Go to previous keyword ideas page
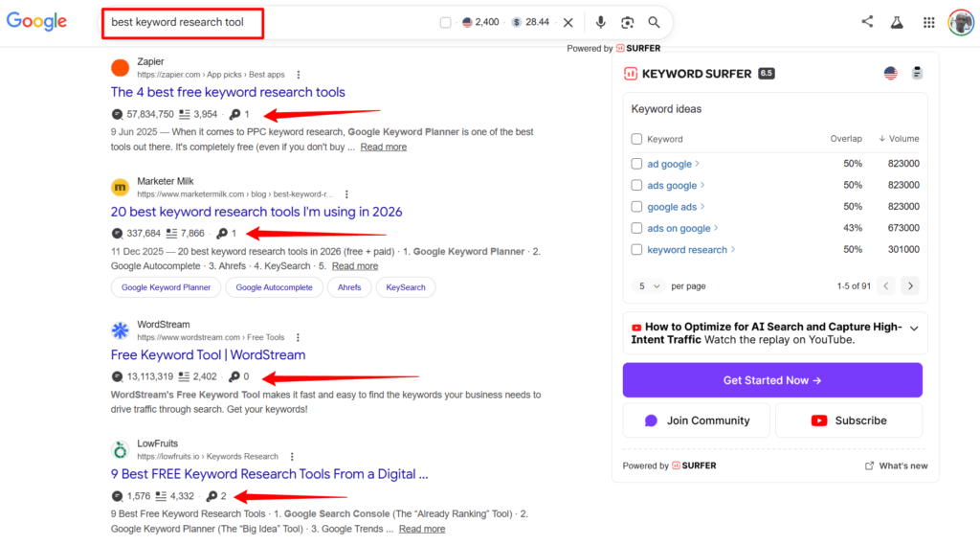The width and height of the screenshot is (980, 545). click(x=885, y=286)
